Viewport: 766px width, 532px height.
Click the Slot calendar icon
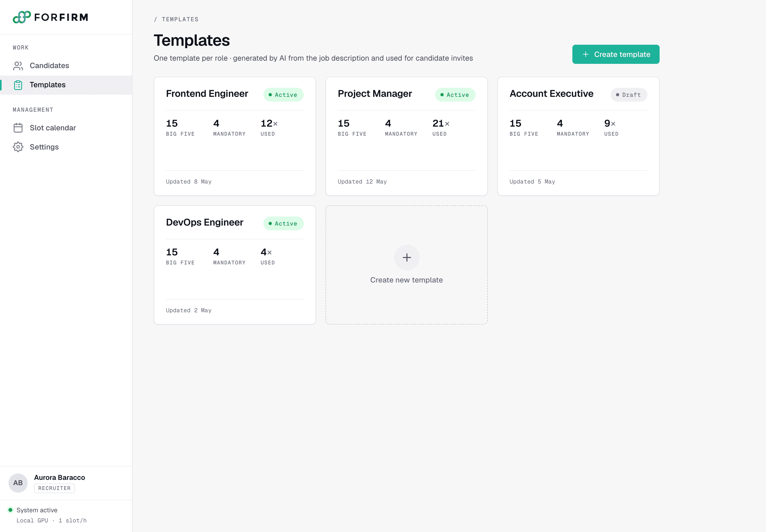(18, 128)
